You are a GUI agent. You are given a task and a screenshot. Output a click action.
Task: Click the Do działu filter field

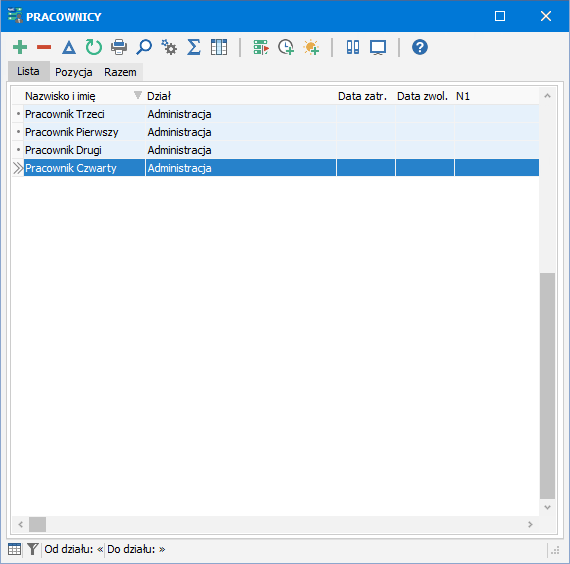(x=136, y=549)
